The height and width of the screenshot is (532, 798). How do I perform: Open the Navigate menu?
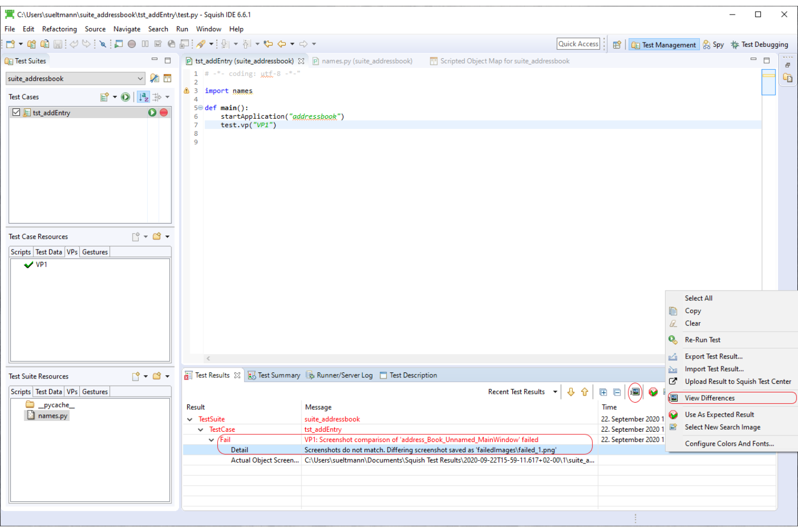(127, 29)
